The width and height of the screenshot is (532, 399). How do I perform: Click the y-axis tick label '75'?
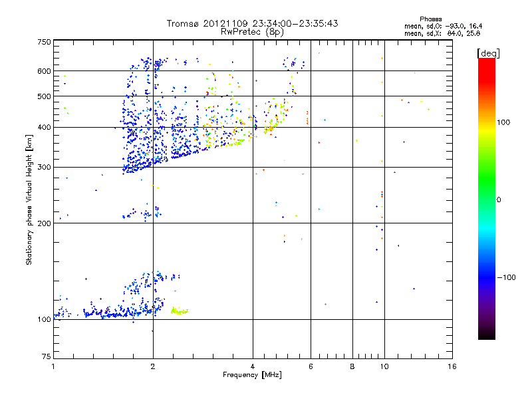pos(47,356)
